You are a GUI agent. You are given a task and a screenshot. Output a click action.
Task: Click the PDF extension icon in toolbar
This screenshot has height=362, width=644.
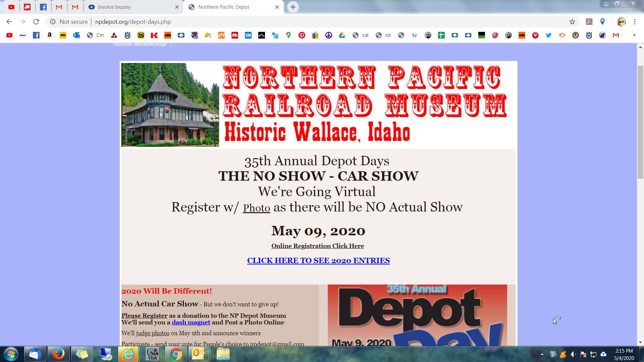tap(589, 22)
